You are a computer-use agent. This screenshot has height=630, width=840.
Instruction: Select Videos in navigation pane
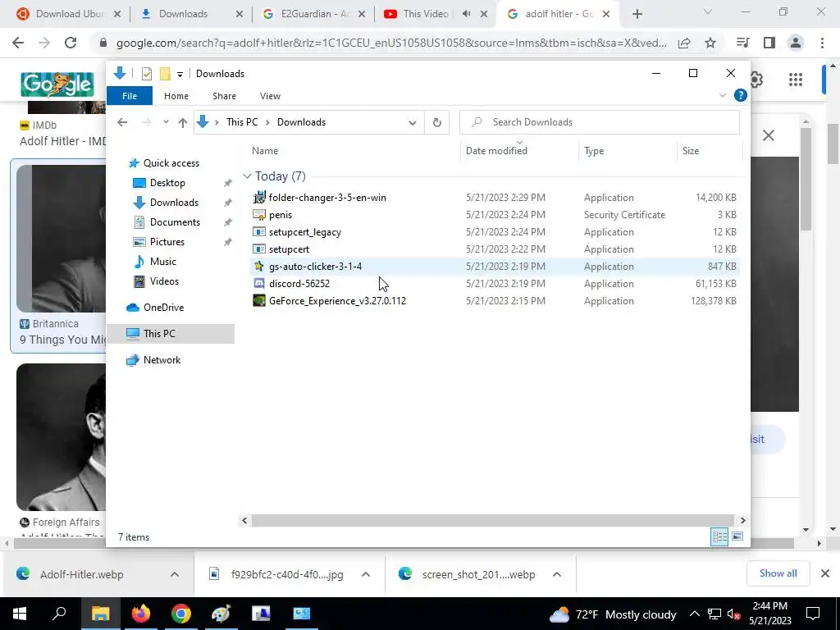pyautogui.click(x=164, y=281)
